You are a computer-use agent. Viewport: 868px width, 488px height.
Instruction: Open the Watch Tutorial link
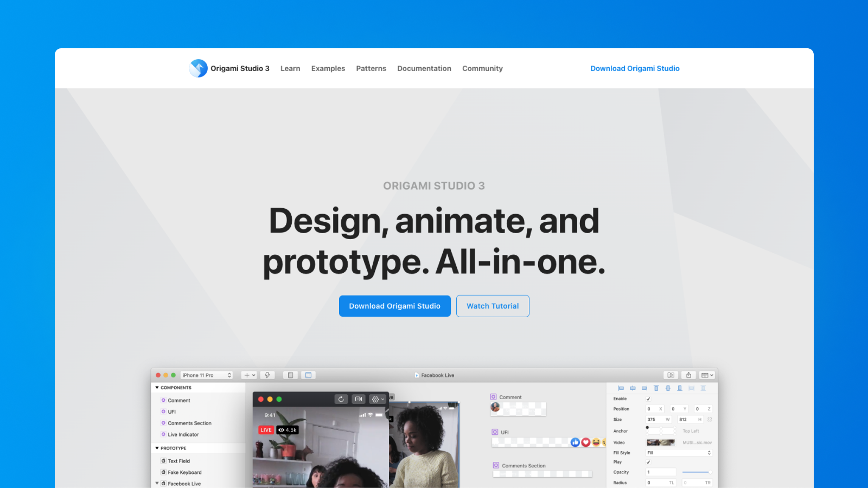click(x=493, y=306)
